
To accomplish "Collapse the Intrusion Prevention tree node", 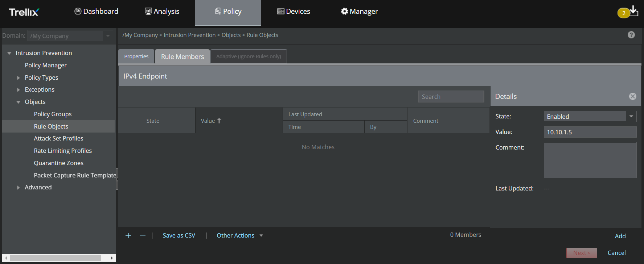I will coord(9,53).
